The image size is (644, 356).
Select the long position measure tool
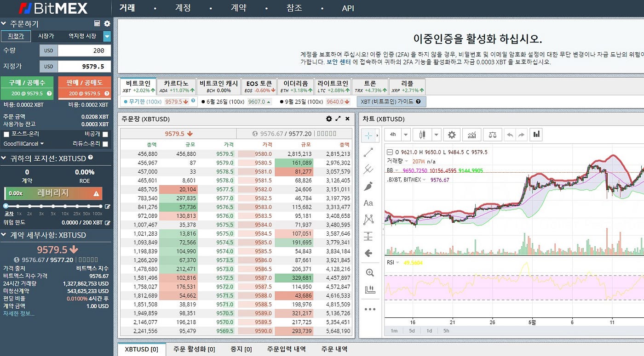click(x=368, y=236)
